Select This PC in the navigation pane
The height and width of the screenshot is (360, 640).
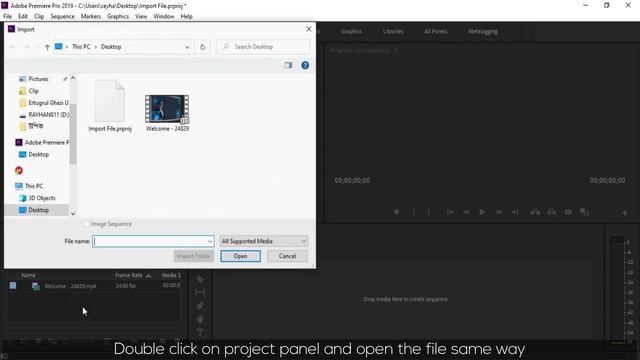tap(34, 186)
